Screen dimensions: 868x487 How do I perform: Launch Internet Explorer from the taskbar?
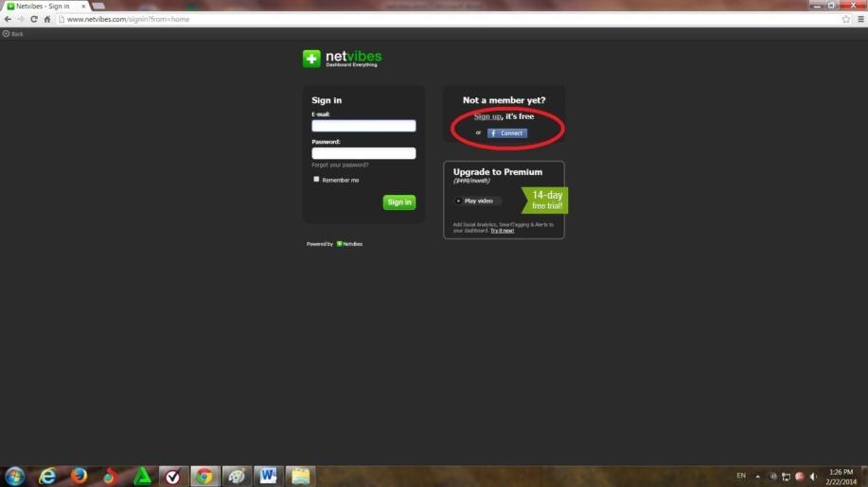[47, 476]
